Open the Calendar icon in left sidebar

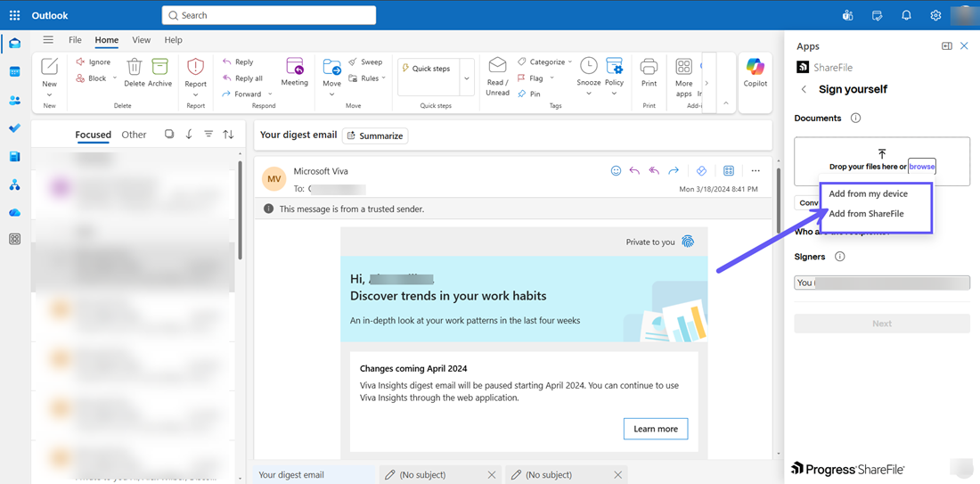coord(15,72)
